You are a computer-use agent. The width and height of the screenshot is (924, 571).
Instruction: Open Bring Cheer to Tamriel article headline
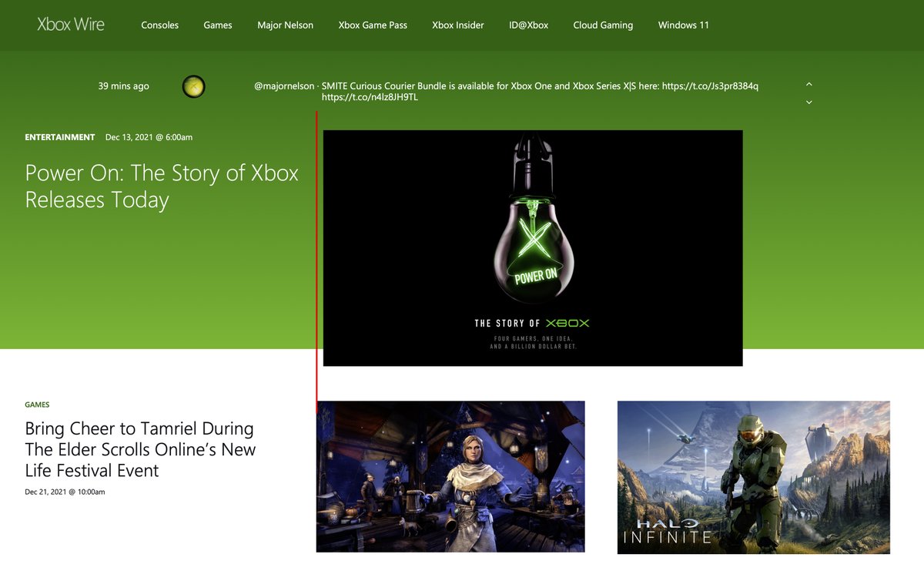click(x=140, y=449)
